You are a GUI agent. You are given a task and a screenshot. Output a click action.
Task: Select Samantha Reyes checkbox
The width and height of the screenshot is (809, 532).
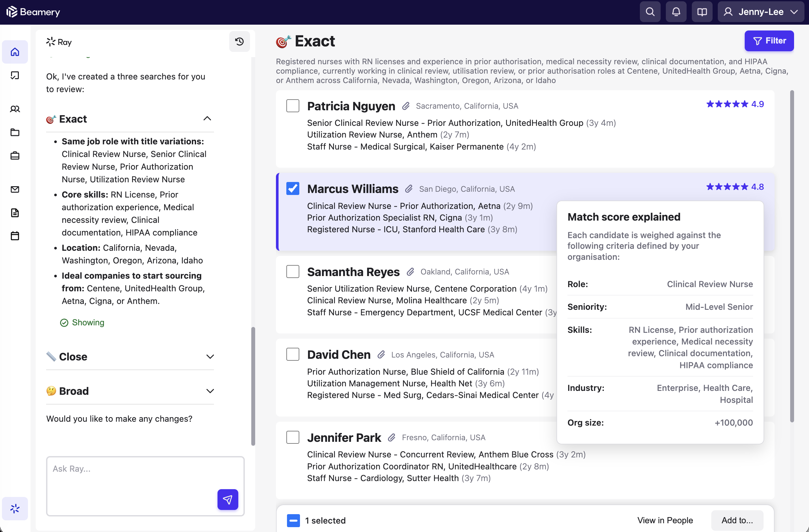(293, 272)
